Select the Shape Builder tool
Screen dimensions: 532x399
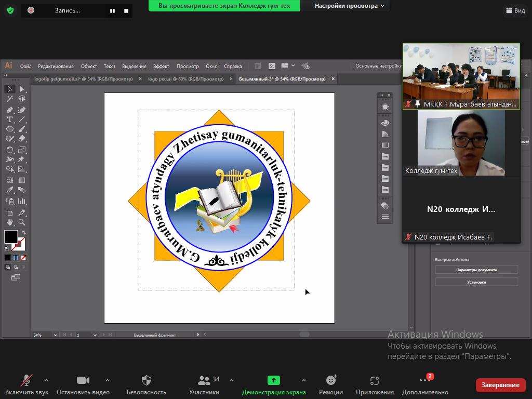[x=9, y=169]
